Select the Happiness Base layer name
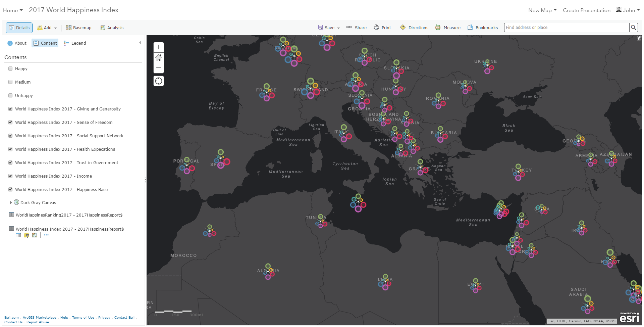 [x=61, y=189]
